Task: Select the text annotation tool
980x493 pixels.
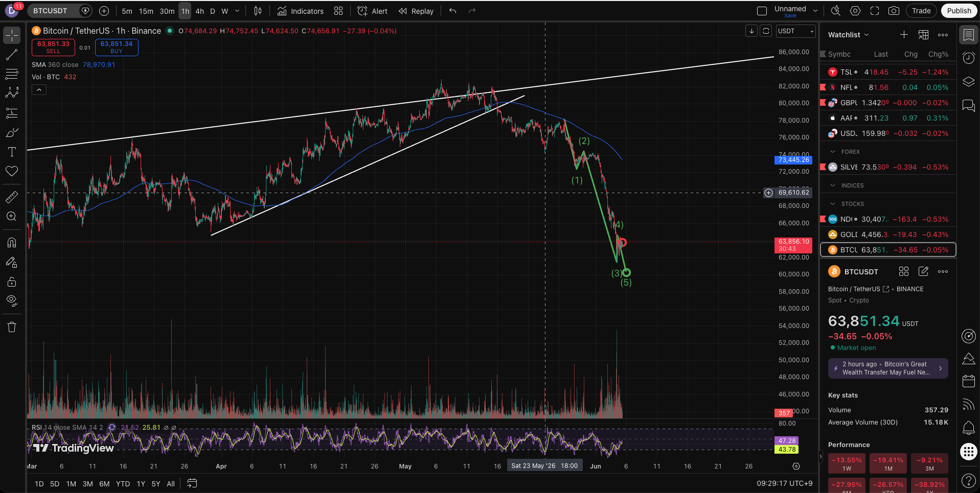Action: (x=12, y=152)
